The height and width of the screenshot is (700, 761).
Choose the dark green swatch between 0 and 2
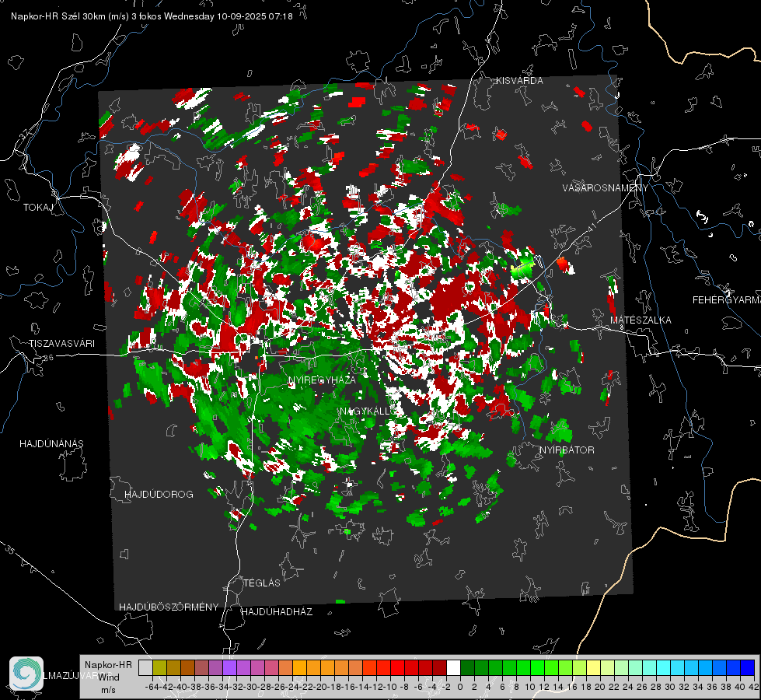(x=467, y=668)
